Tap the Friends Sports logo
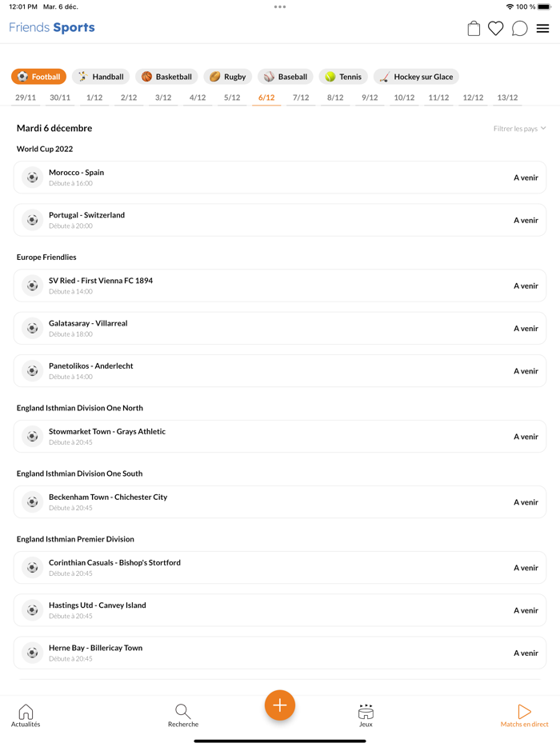560x747 pixels. 52,28
